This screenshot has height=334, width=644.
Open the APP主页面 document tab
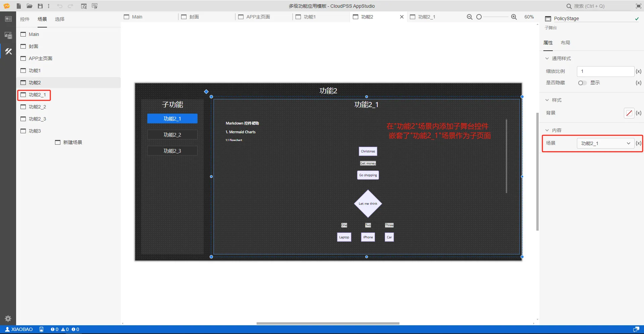pos(264,17)
